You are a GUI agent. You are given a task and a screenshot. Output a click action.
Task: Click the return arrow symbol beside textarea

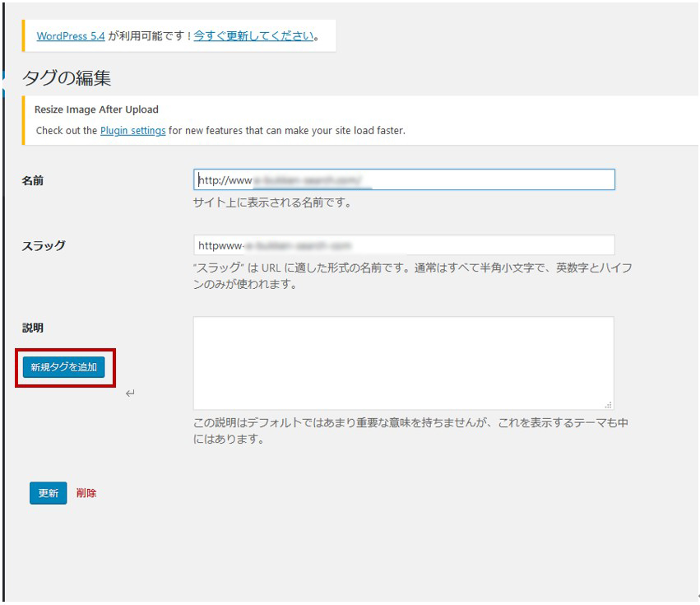coord(130,393)
